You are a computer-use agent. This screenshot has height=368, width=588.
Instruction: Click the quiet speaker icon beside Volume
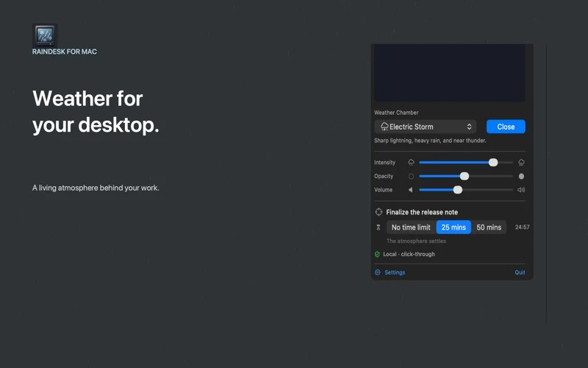click(411, 190)
